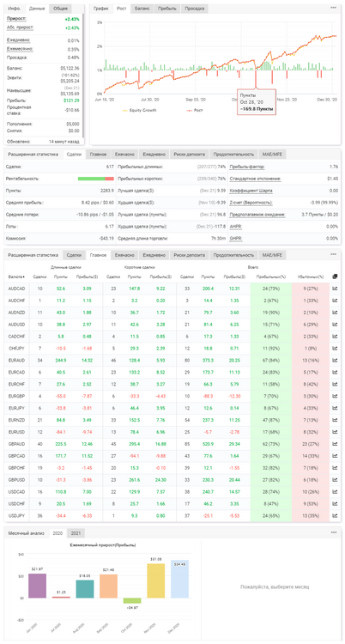
Task: Select Рост chart tab
Action: coord(121,9)
